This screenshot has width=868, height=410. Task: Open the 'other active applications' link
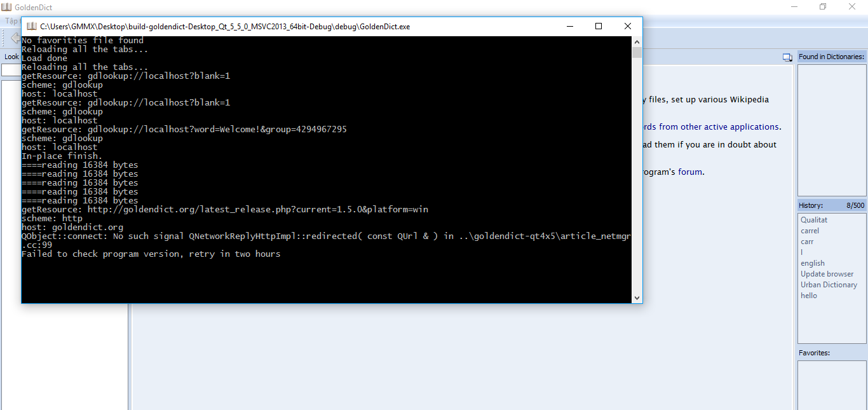coord(730,126)
